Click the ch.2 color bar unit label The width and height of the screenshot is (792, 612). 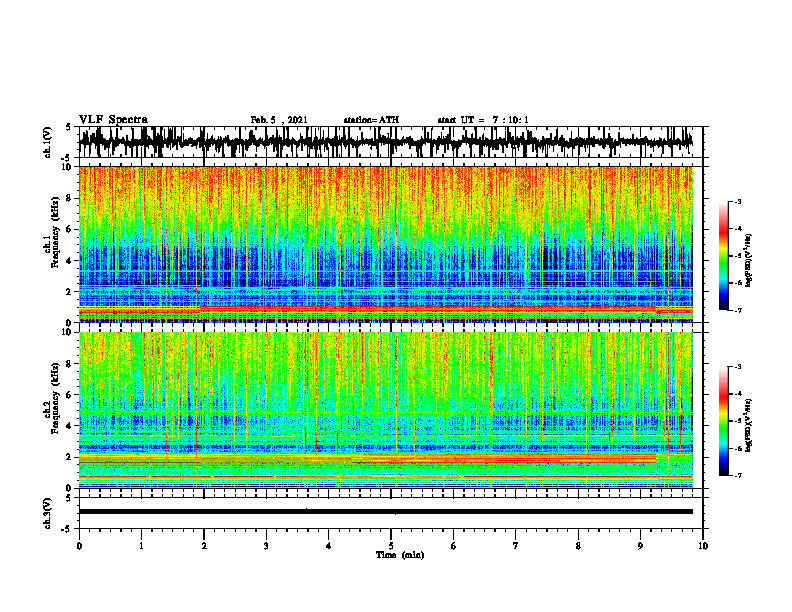[749, 425]
